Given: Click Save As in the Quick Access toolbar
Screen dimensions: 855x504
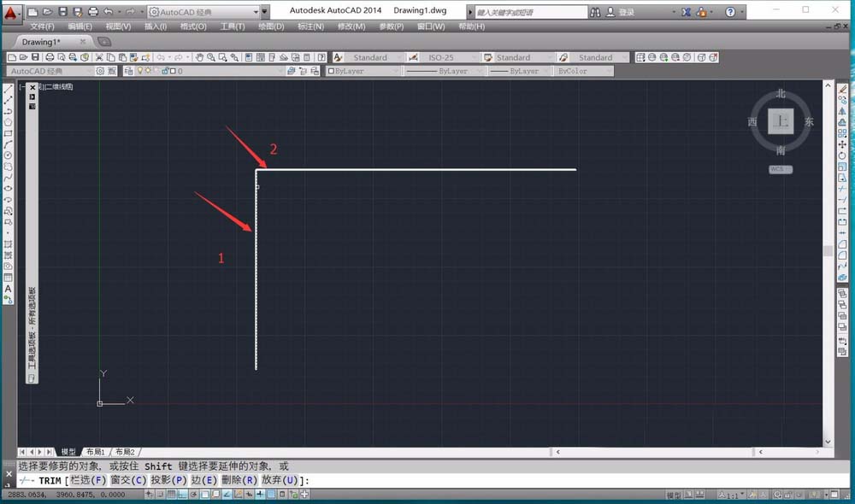Looking at the screenshot, I should click(x=78, y=12).
